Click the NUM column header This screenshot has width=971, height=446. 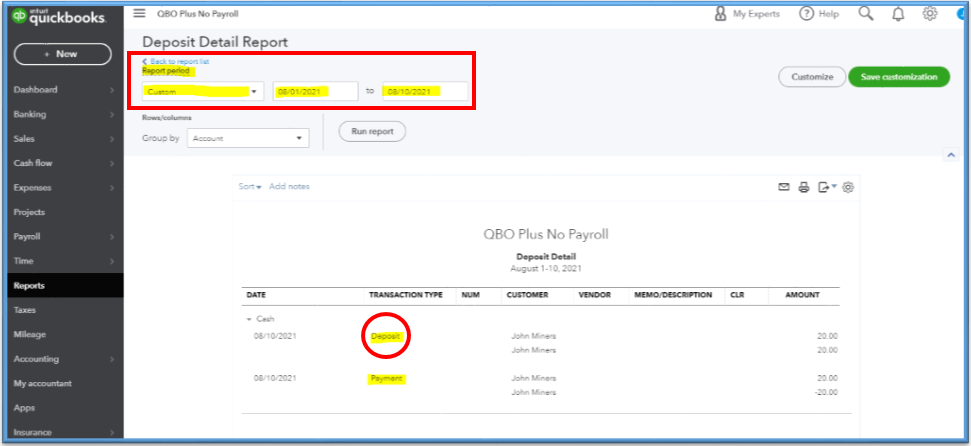coord(471,295)
